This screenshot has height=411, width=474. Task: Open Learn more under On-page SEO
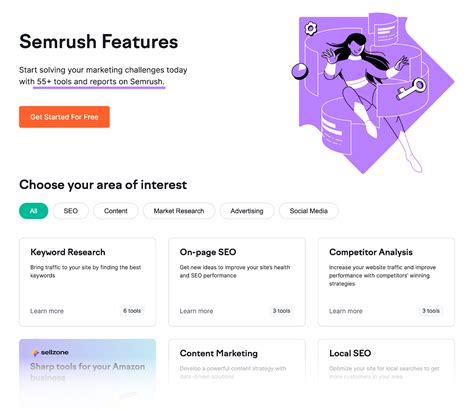pyautogui.click(x=196, y=311)
